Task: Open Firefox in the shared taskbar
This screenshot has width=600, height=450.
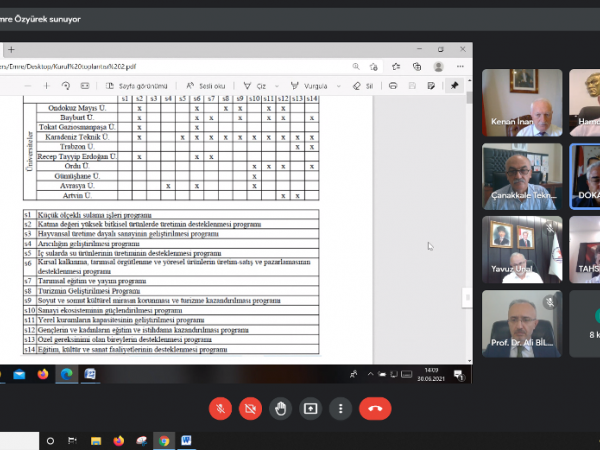Action: pyautogui.click(x=43, y=374)
